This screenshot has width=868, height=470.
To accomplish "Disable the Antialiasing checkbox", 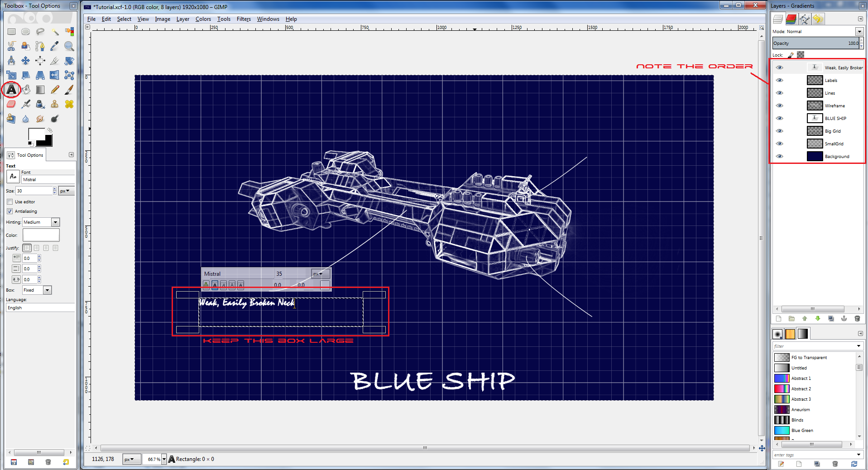I will click(10, 211).
